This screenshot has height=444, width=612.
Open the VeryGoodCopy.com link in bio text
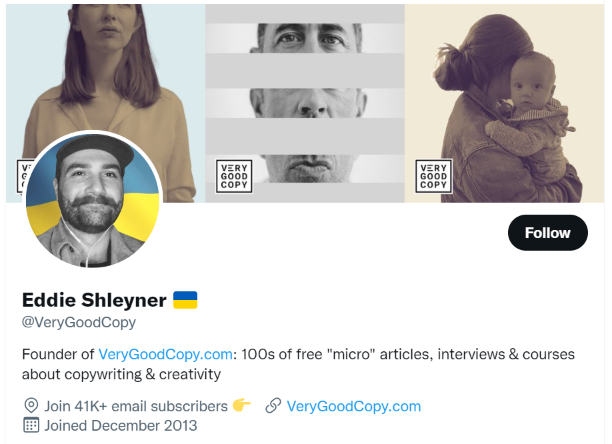coord(165,354)
